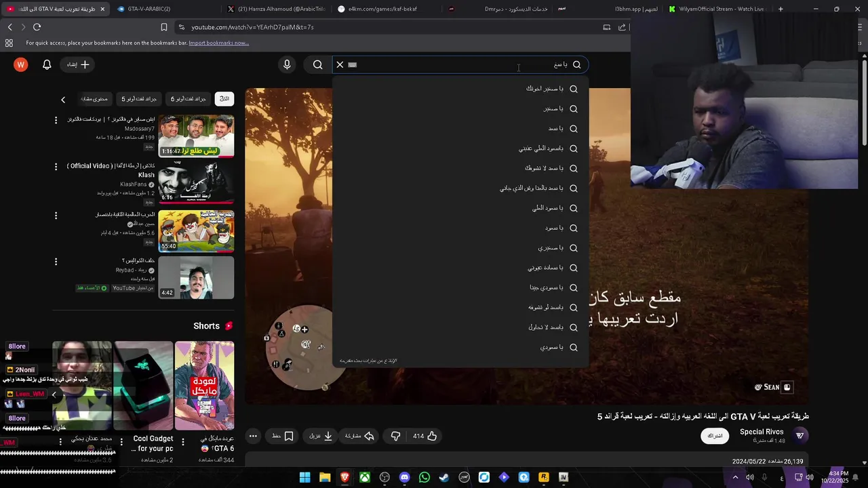The width and height of the screenshot is (868, 488).
Task: Show more filter chips with left arrow
Action: point(63,100)
